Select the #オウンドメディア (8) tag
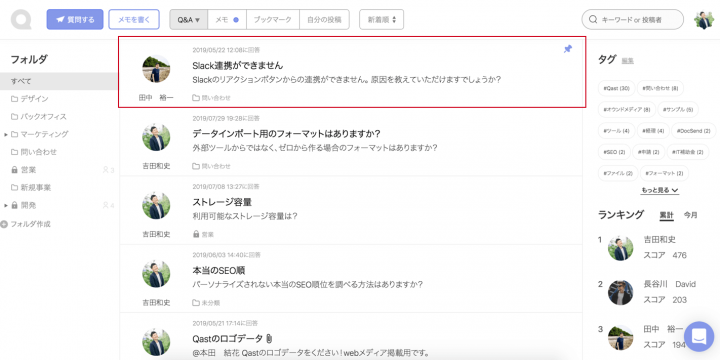The image size is (720, 360). [627, 110]
